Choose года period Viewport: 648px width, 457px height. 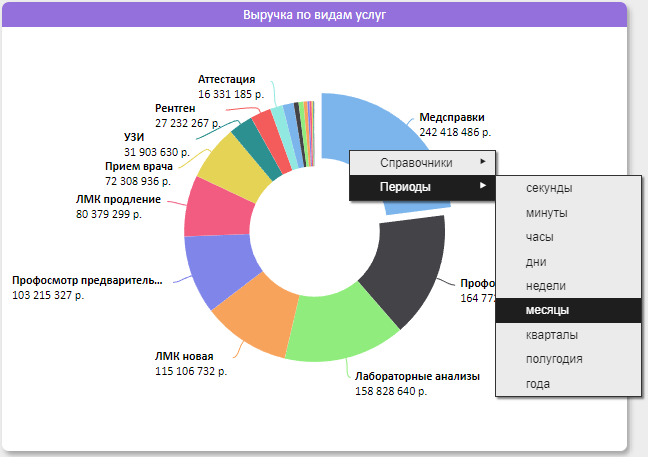click(x=568, y=383)
